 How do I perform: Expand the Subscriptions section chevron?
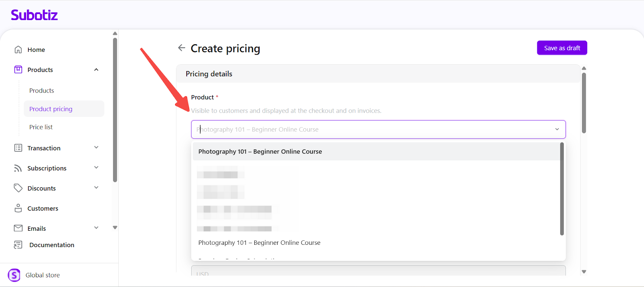(96, 168)
